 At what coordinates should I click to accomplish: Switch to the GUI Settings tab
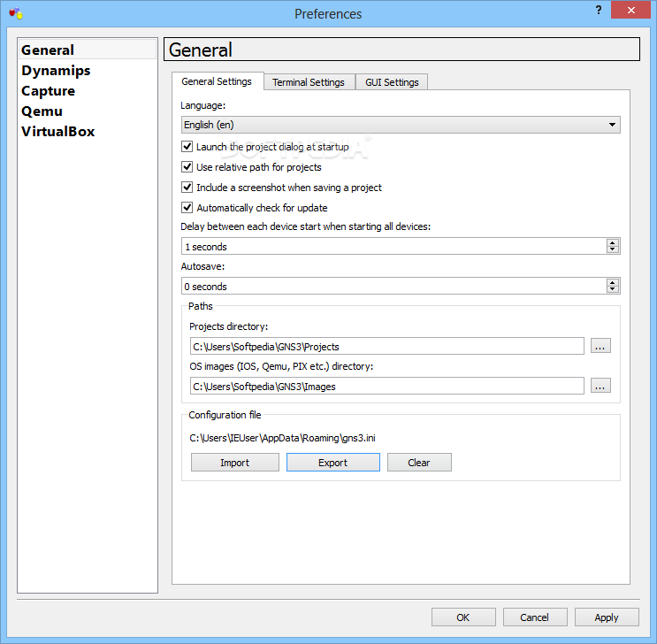point(392,82)
